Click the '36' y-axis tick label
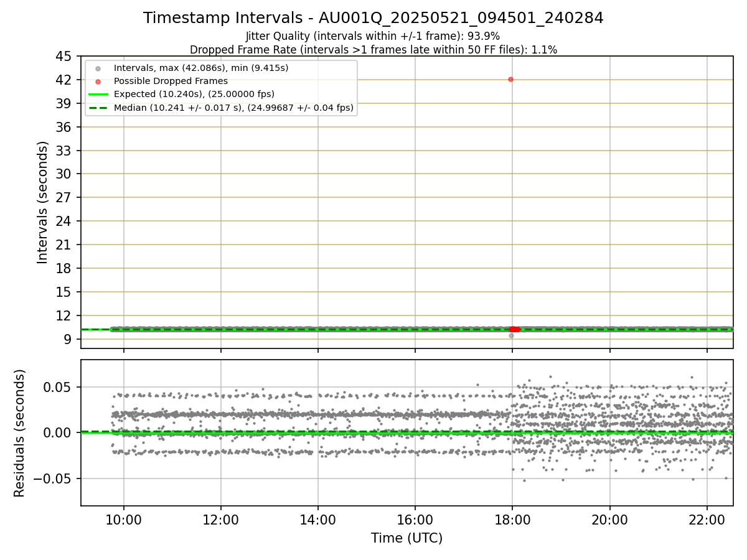Viewport: 747px width, 560px height. (63, 127)
